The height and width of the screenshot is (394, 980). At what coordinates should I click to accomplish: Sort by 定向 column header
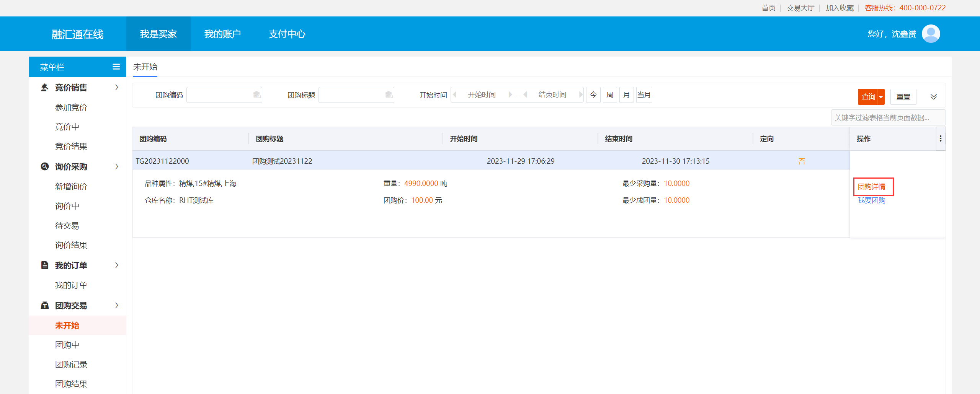pos(767,138)
